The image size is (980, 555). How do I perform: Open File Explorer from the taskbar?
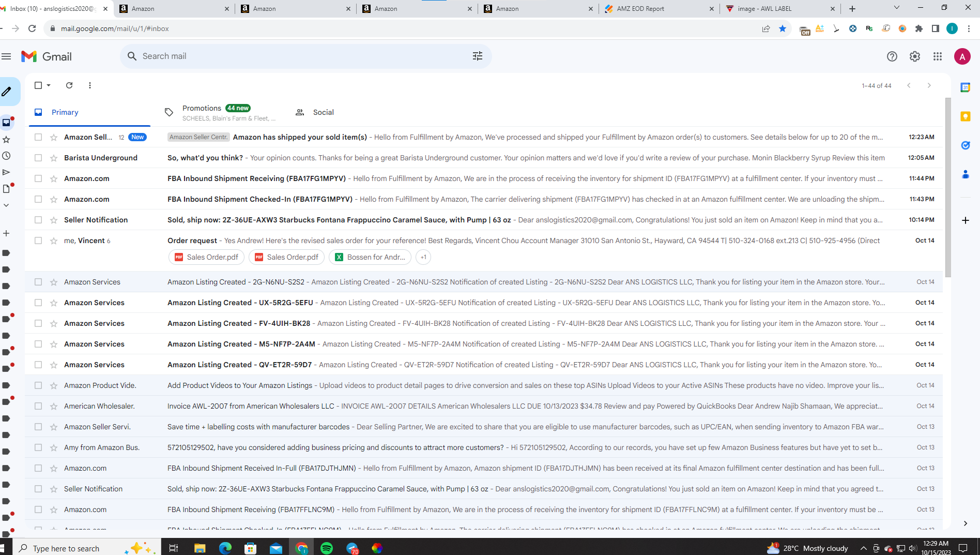(200, 548)
